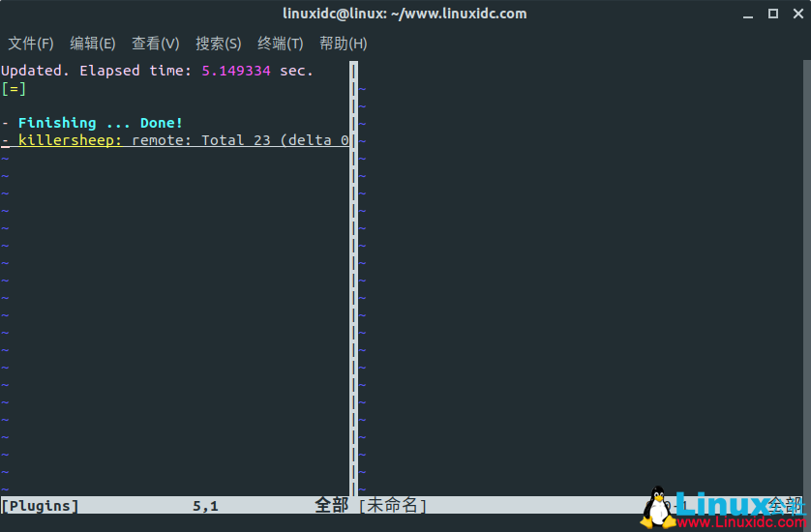The height and width of the screenshot is (532, 811).
Task: Click the elapsed time value 5.149334
Action: click(x=236, y=71)
